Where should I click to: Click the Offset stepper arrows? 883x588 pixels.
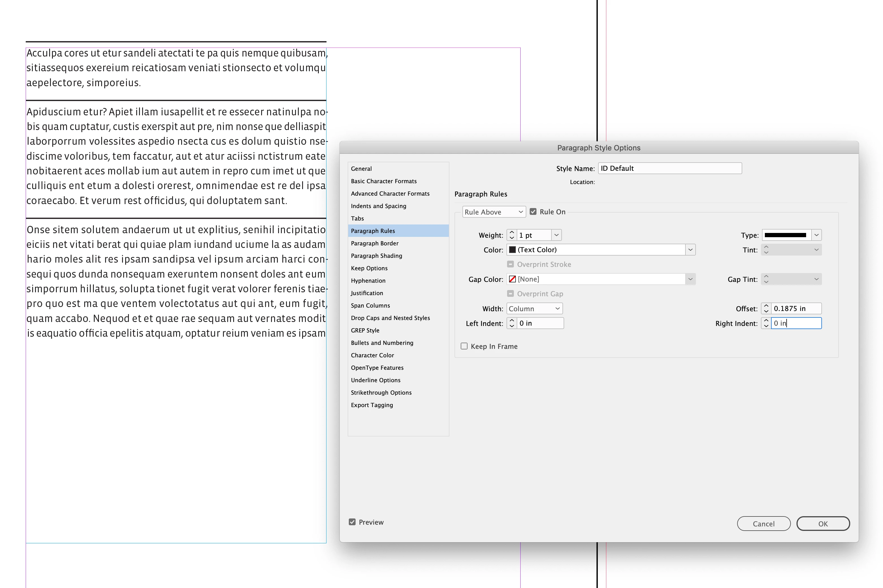[x=766, y=309]
